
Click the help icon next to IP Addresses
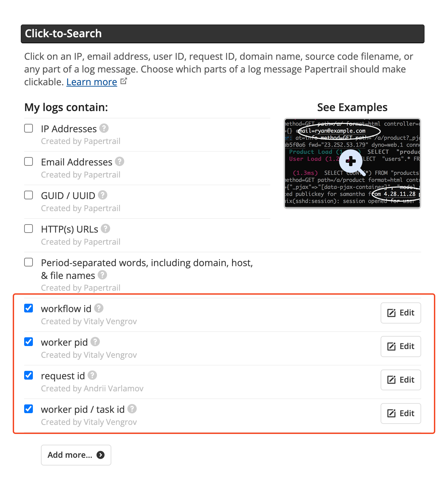click(x=104, y=128)
